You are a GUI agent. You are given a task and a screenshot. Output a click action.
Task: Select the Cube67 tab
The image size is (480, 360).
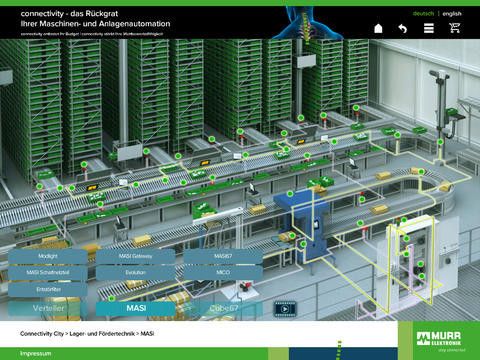[223, 308]
